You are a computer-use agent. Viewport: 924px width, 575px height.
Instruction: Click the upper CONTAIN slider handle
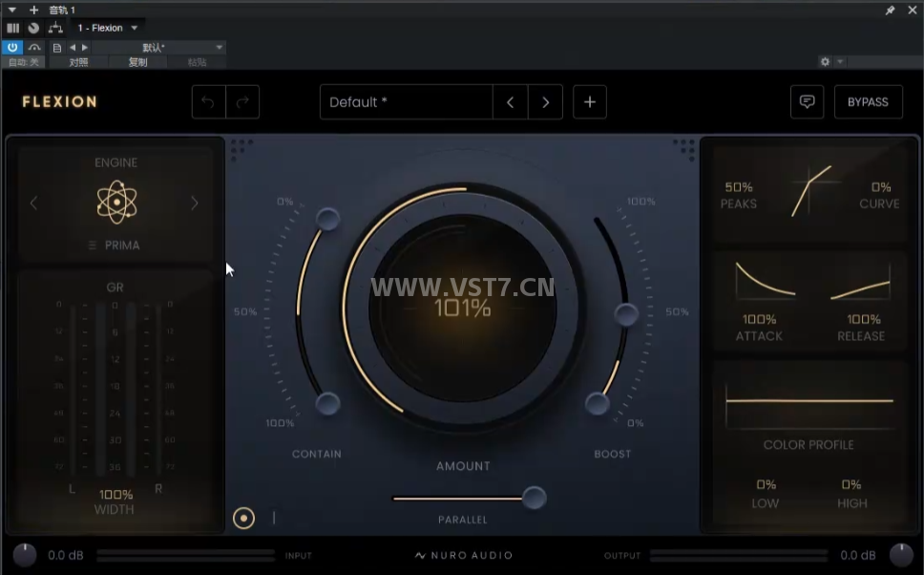click(x=327, y=220)
